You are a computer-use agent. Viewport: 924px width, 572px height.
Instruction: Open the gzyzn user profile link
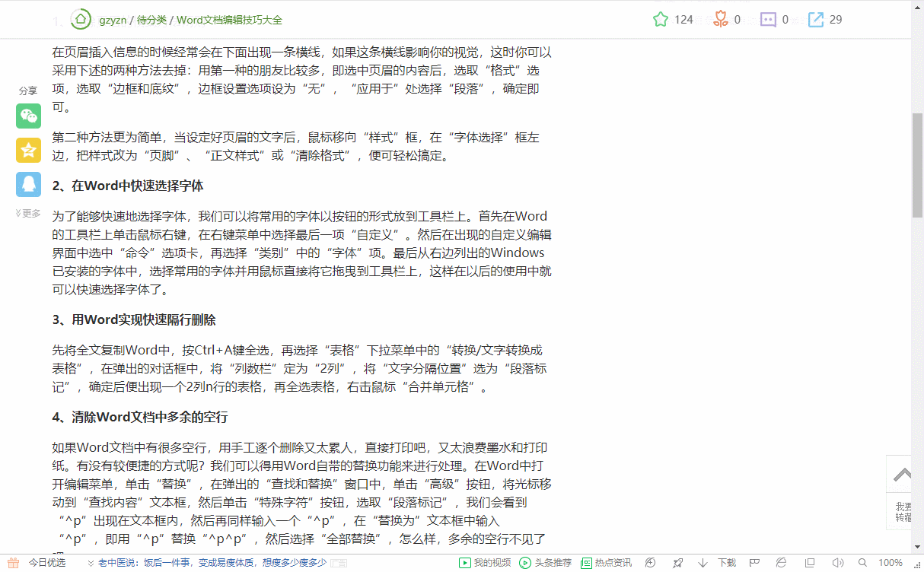pos(112,20)
